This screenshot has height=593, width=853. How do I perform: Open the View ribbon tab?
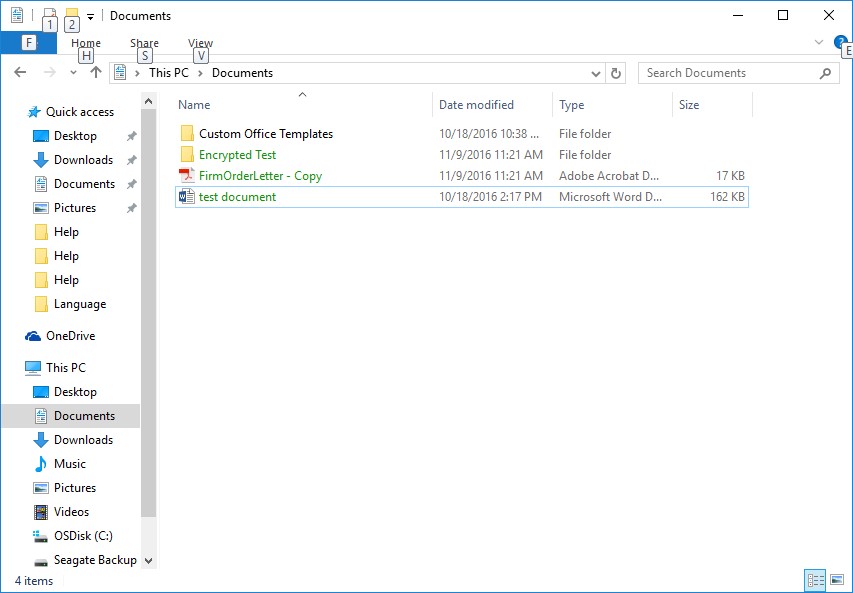200,43
